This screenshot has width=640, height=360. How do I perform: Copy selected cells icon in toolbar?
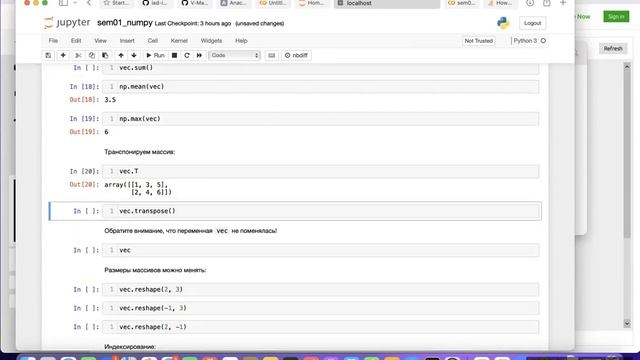point(91,56)
